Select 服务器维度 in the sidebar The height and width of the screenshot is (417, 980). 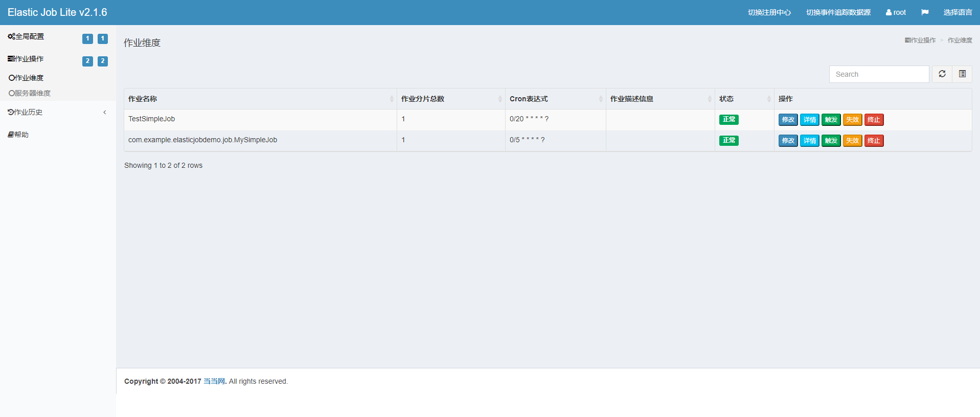30,93
